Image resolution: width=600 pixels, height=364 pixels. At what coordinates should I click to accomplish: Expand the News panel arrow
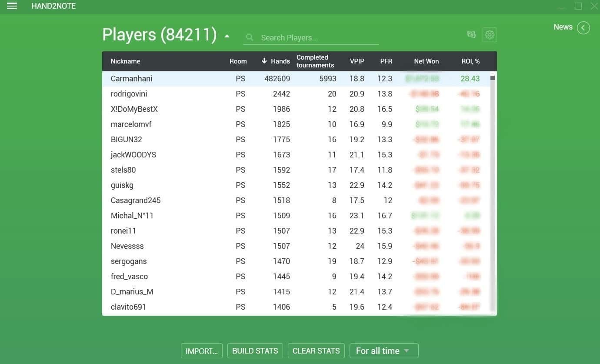click(583, 28)
